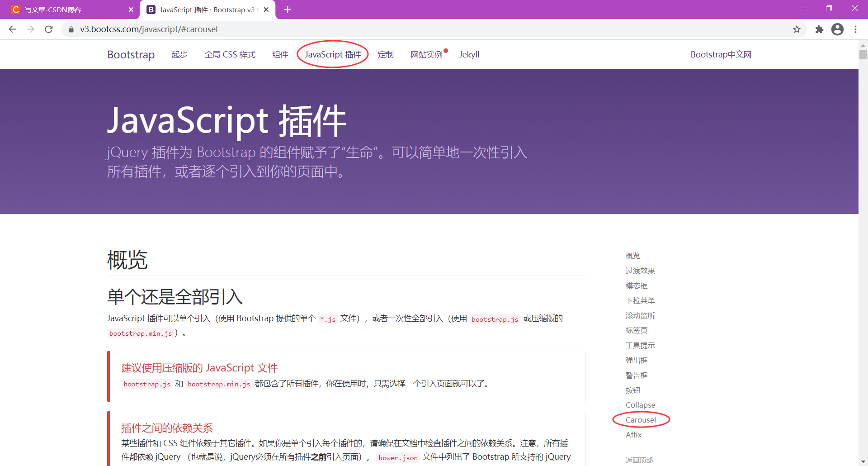868x466 pixels.
Task: Open the JavaScript 插件 navigation item
Action: tap(333, 55)
